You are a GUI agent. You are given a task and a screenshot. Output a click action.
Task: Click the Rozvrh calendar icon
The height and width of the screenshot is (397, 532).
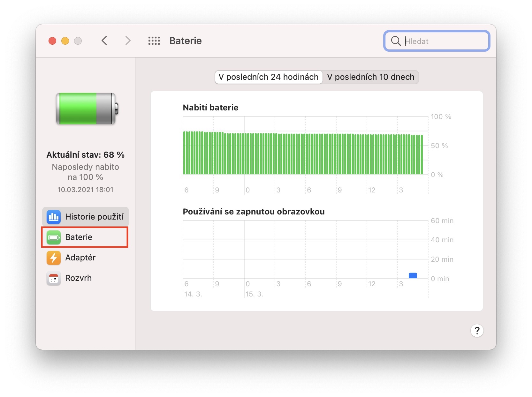click(54, 278)
